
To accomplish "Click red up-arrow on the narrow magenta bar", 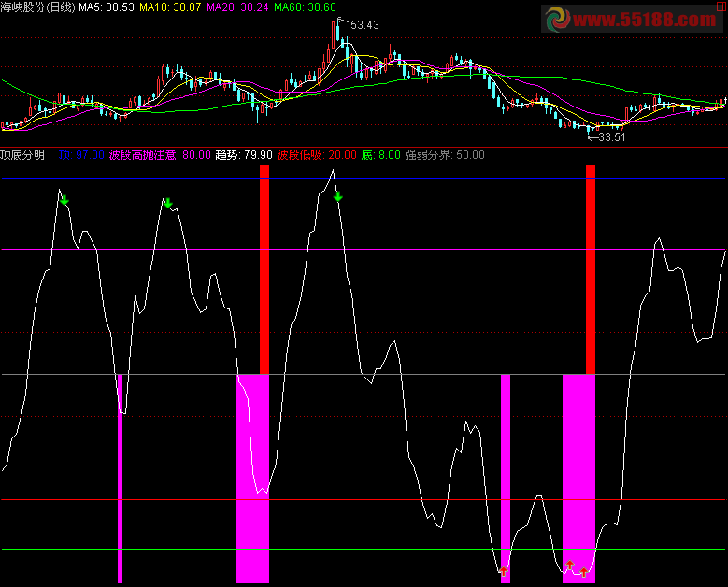I will coord(505,570).
